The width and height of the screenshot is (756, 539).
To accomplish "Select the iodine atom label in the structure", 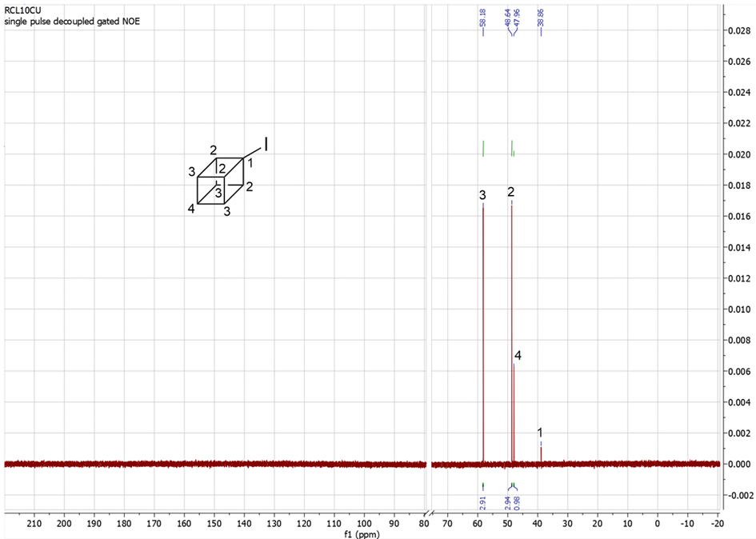I will (x=266, y=144).
